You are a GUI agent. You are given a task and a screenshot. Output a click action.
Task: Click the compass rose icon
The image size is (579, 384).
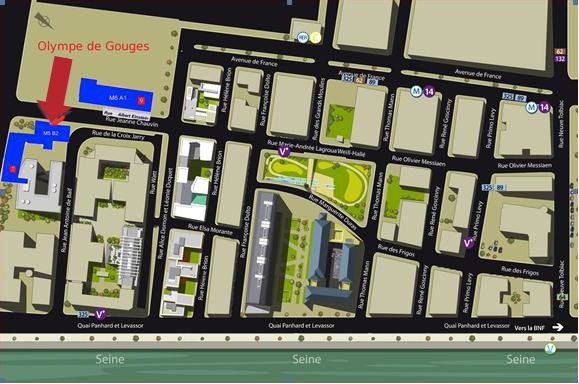click(x=44, y=21)
